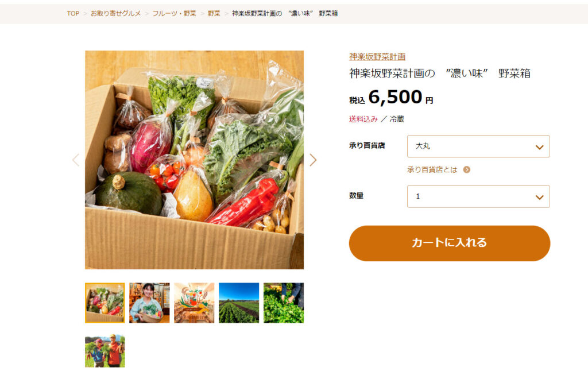Open フルーツ・野菜 breadcrumb item
588x379 pixels.
174,14
